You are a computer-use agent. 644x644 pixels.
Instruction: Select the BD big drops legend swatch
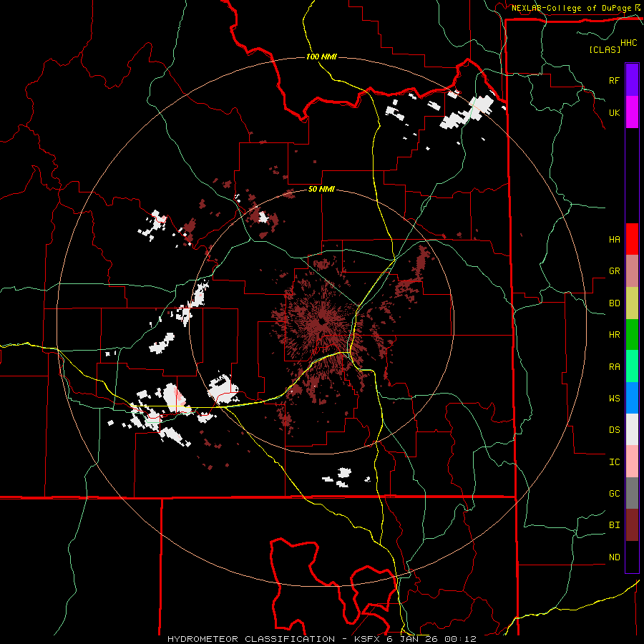coord(632,303)
